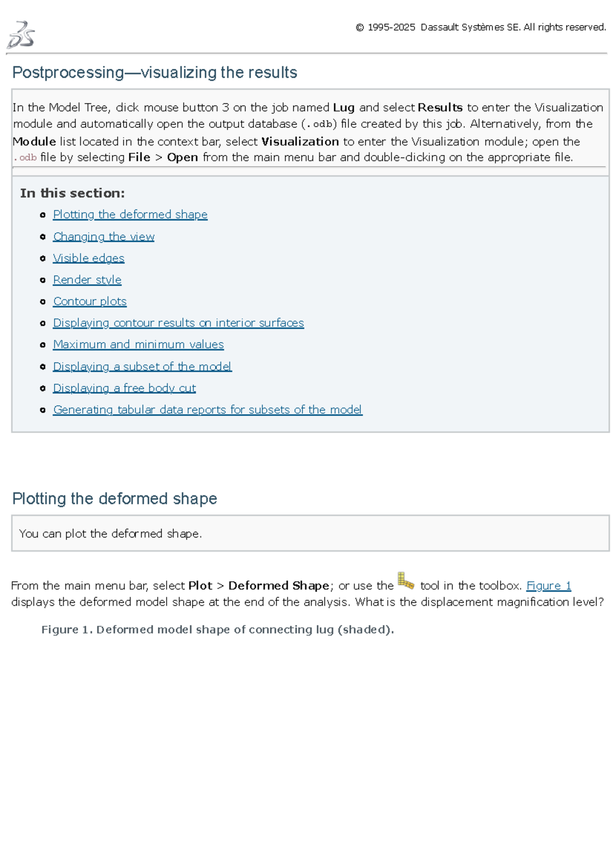Click the 'Plotting the deformed shape' section heading
Screen dimensions: 613x868
(115, 498)
